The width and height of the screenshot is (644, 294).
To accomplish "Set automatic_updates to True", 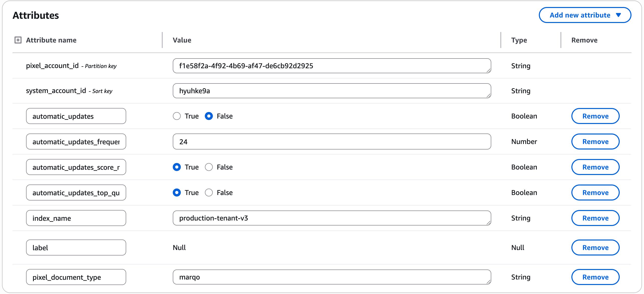I will pos(177,116).
